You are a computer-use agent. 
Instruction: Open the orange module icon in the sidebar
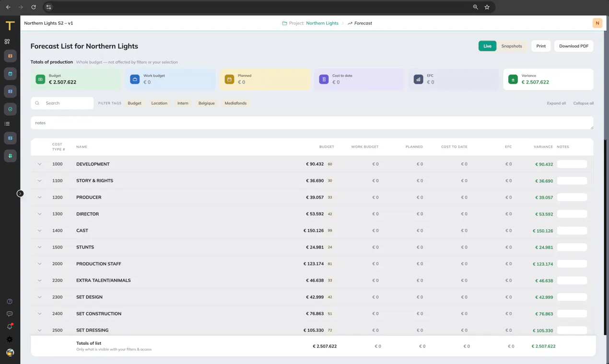coord(10,56)
